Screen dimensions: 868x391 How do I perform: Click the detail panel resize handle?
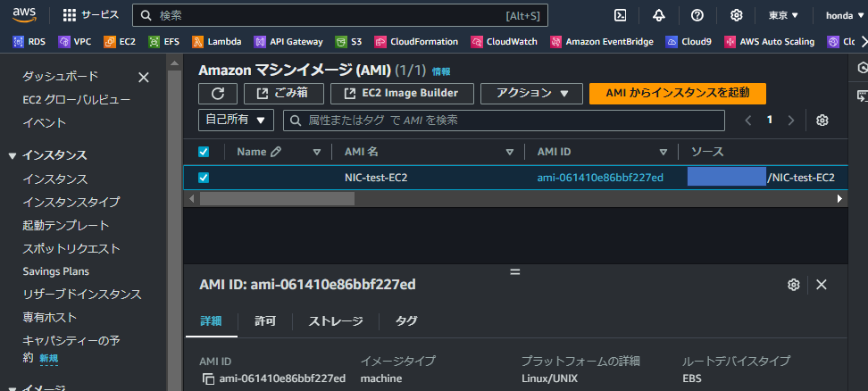515,272
